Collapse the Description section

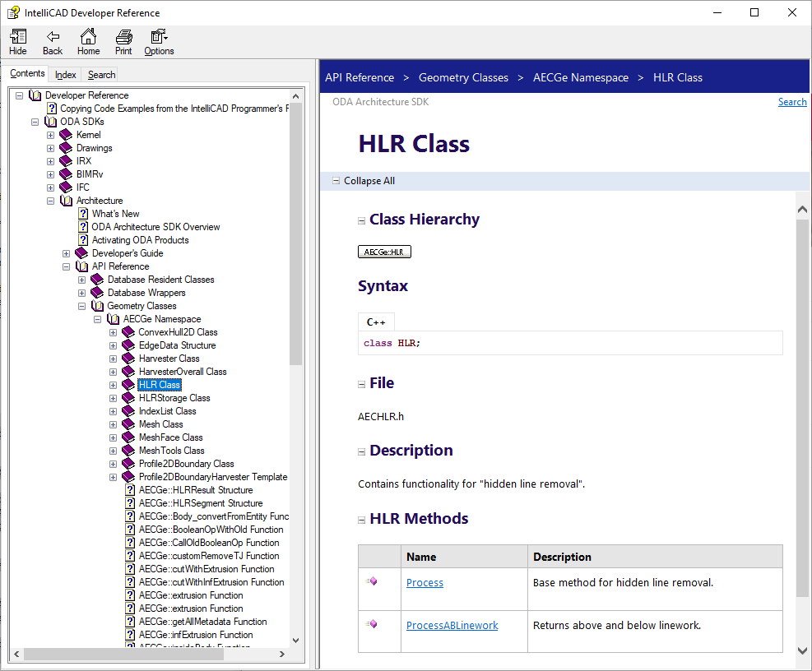point(361,451)
